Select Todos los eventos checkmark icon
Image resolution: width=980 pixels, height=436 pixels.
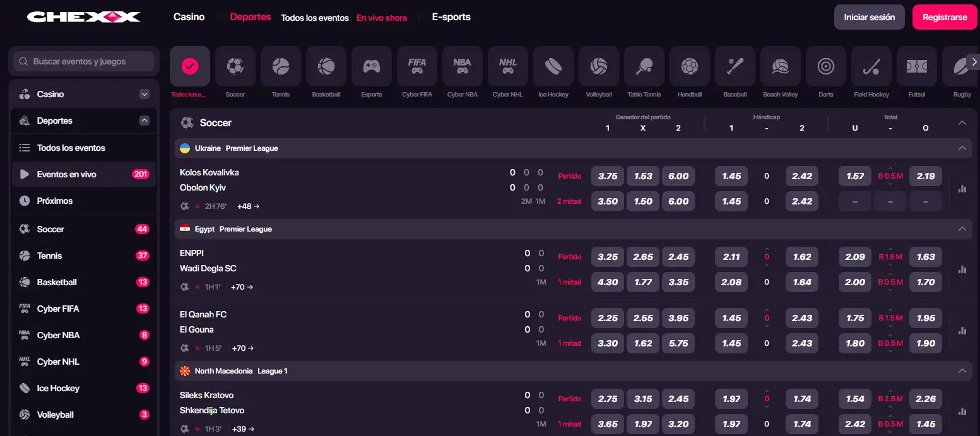point(190,66)
